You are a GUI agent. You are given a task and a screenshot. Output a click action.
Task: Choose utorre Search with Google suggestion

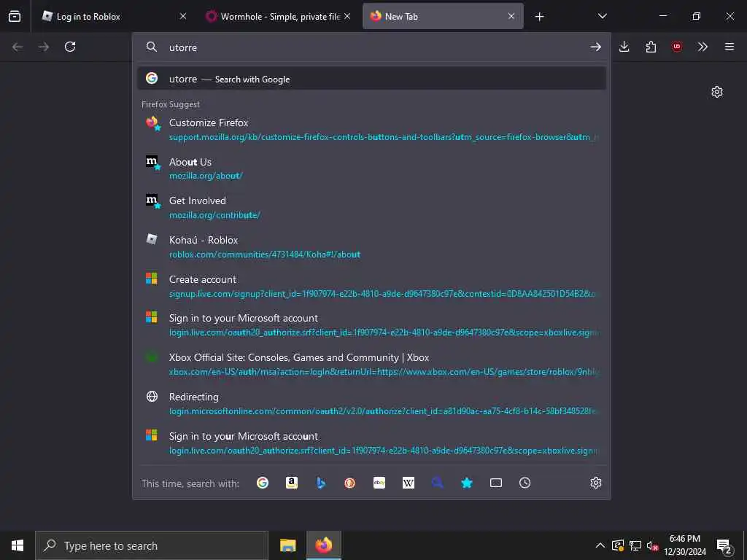pyautogui.click(x=371, y=79)
